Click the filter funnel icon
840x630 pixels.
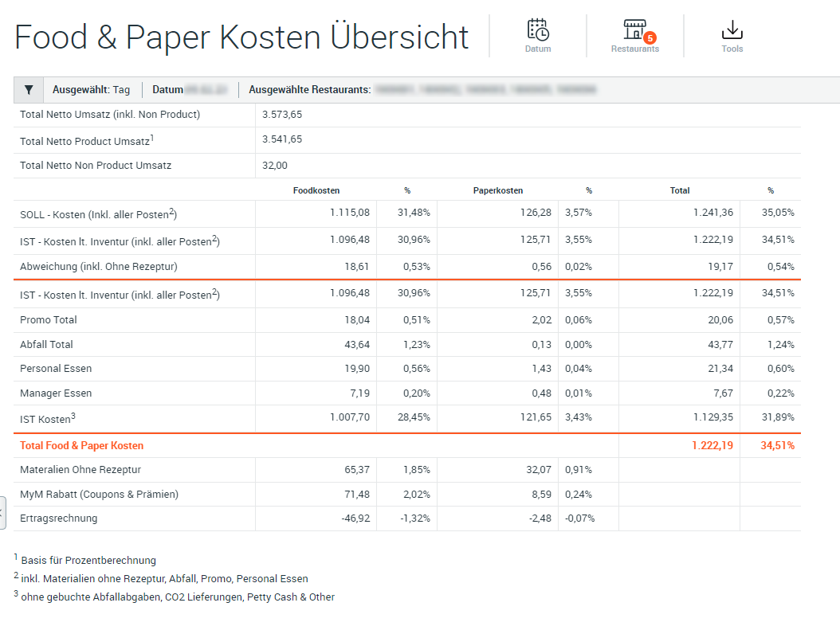click(29, 89)
